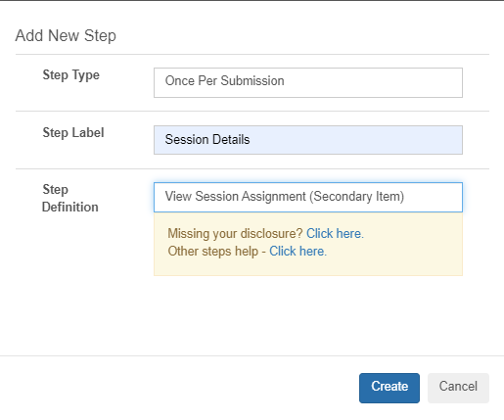Viewport: 504px width, 420px height.
Task: Click the yellow help notice box
Action: tap(308, 244)
